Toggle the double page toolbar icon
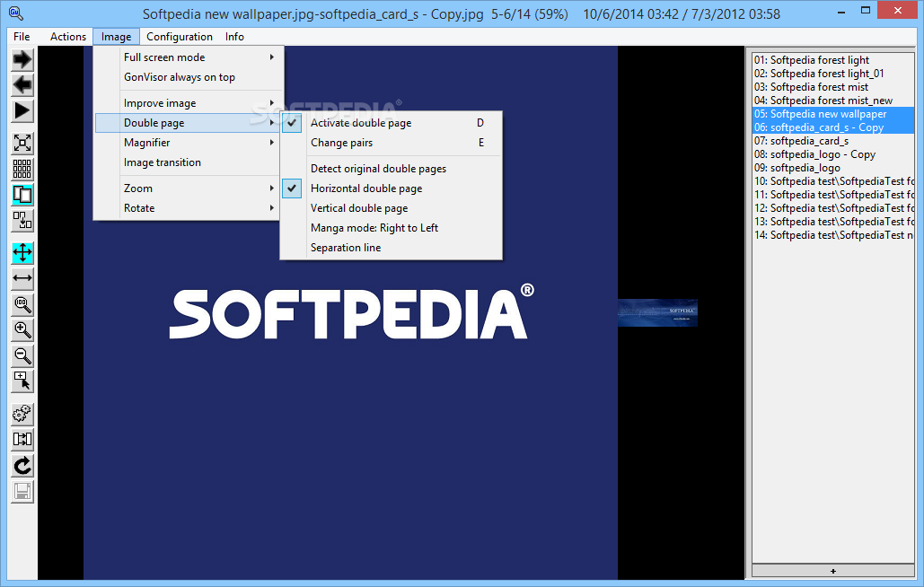This screenshot has width=924, height=587. (22, 195)
